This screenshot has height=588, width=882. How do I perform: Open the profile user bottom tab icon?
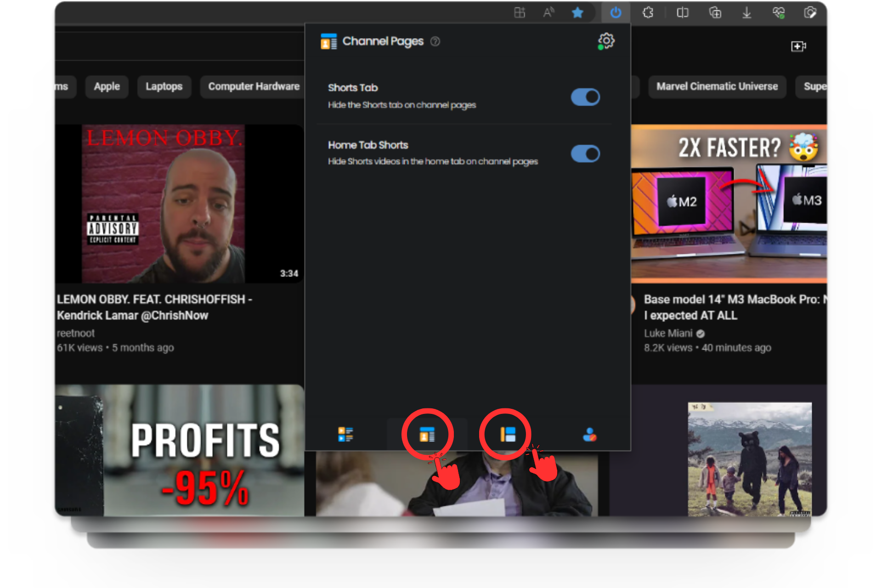tap(589, 434)
